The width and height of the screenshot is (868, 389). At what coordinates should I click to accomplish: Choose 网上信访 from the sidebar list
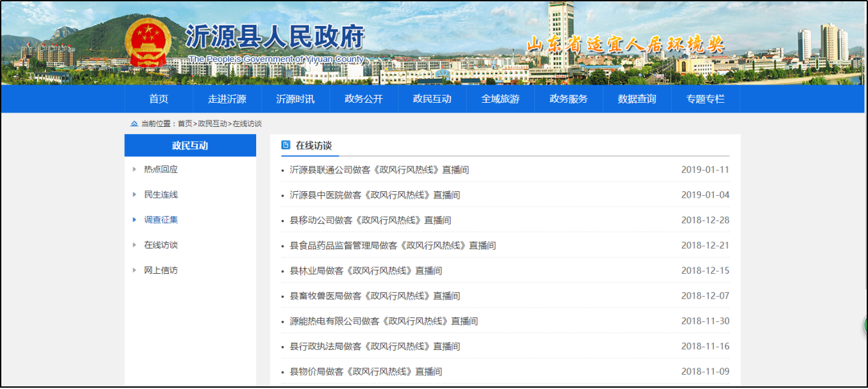(x=161, y=270)
